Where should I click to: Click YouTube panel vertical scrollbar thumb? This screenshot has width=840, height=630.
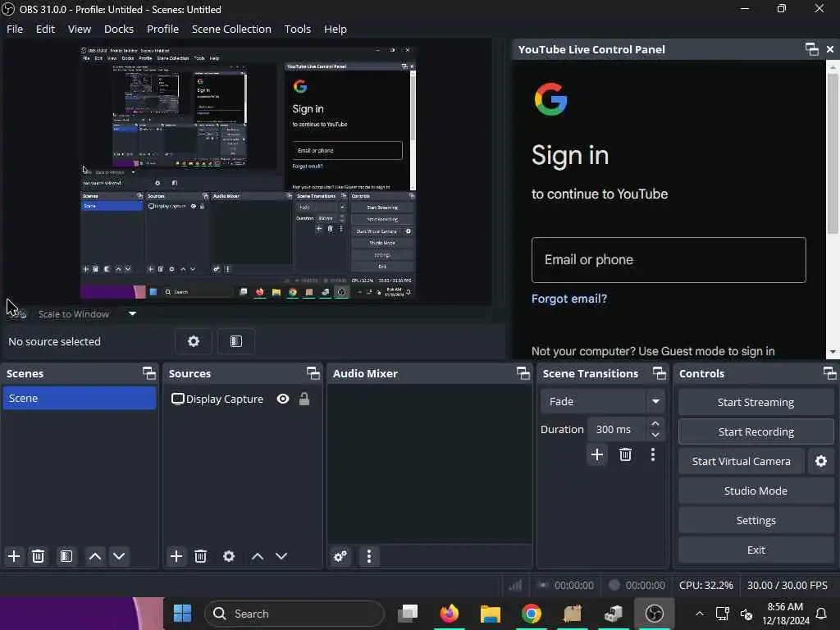tap(832, 153)
